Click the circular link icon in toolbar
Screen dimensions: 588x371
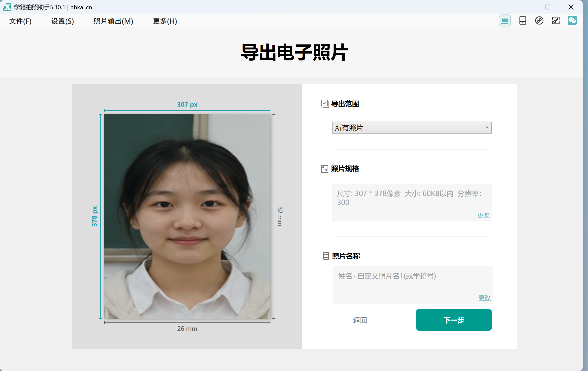(x=539, y=20)
